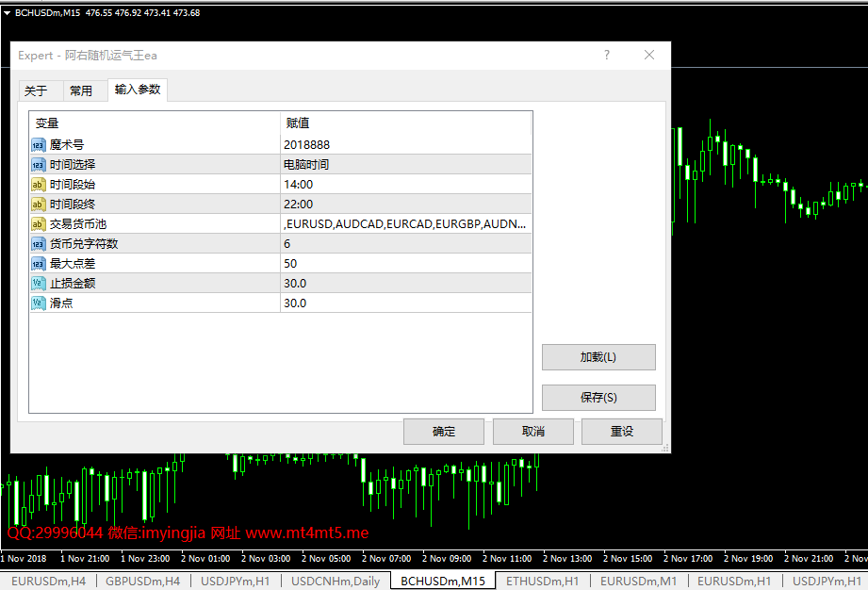Viewport: 868px width, 590px height.
Task: Click the integer icon beside 最大点差
Action: [x=38, y=264]
